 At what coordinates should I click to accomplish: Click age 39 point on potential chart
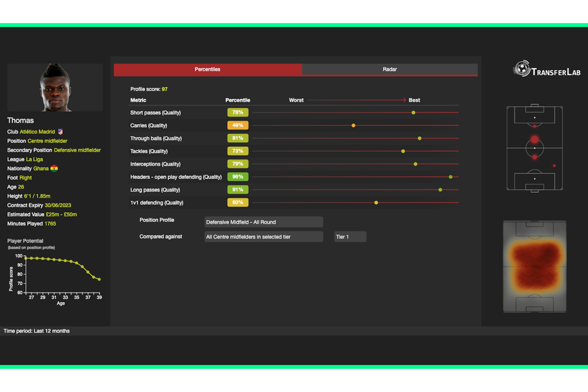click(x=99, y=279)
